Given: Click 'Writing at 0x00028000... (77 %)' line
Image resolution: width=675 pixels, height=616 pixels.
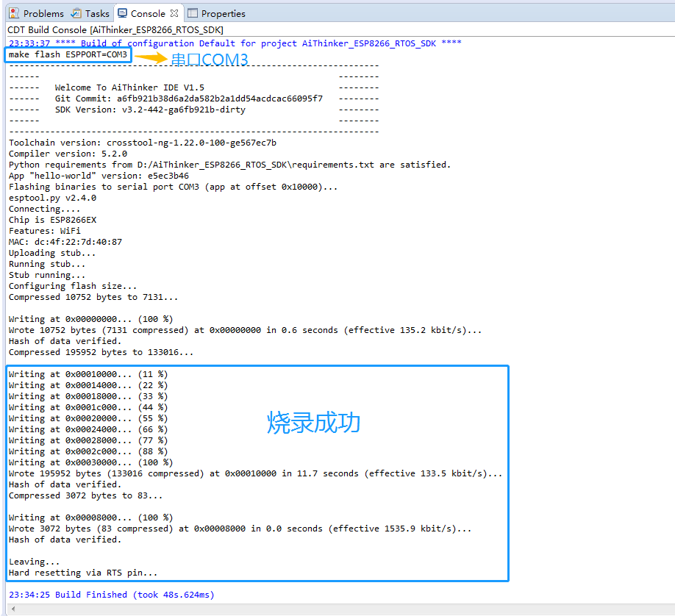Looking at the screenshot, I should pos(88,440).
